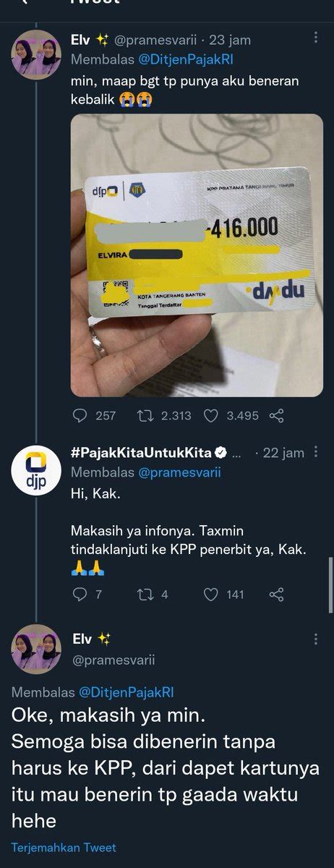Image resolution: width=334 pixels, height=868 pixels.
Task: Like the djp reply with 141 likes
Action: coord(211,595)
